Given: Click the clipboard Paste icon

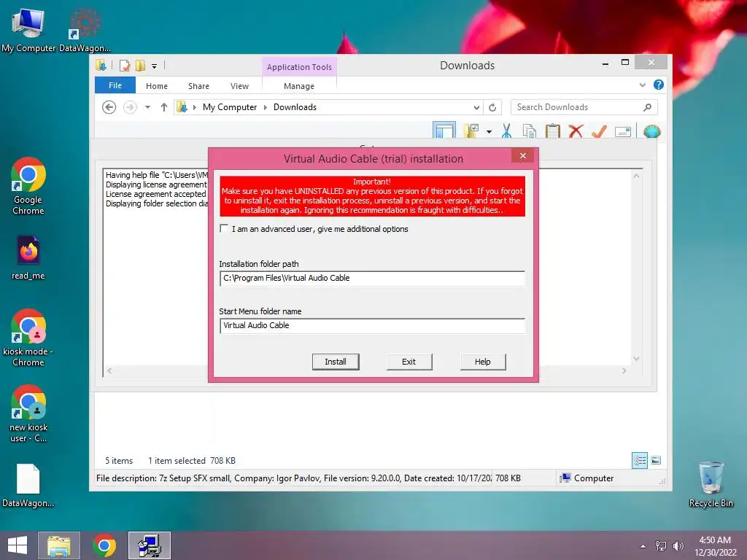Looking at the screenshot, I should pos(553,131).
